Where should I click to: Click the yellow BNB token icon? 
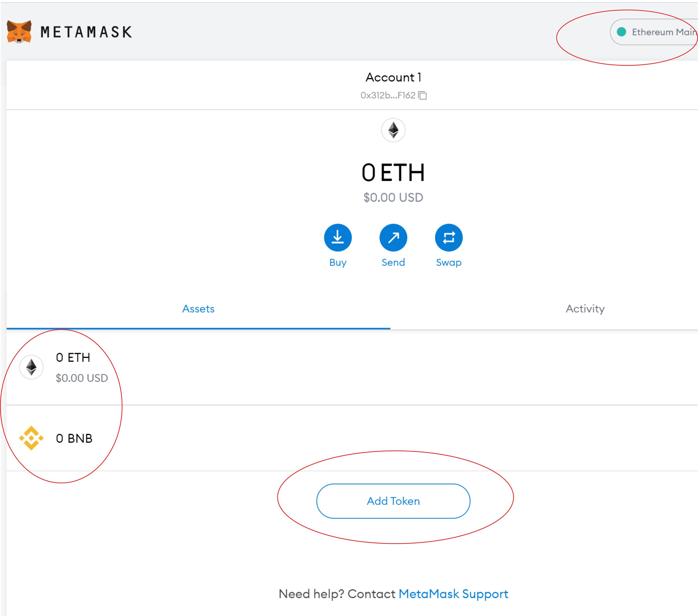[32, 438]
